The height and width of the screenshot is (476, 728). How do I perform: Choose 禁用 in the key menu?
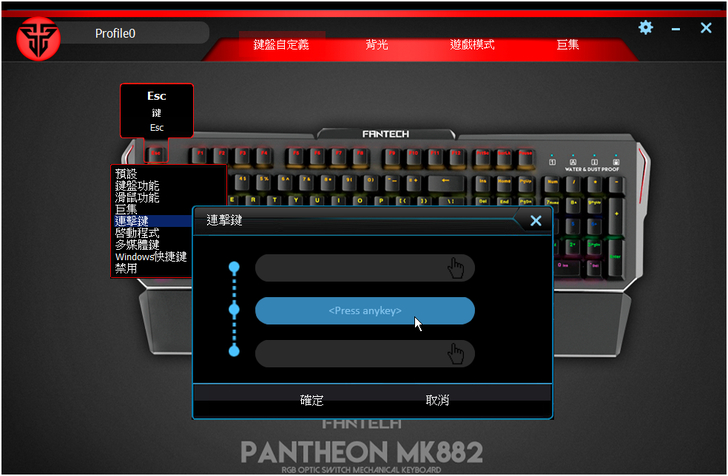tap(126, 268)
